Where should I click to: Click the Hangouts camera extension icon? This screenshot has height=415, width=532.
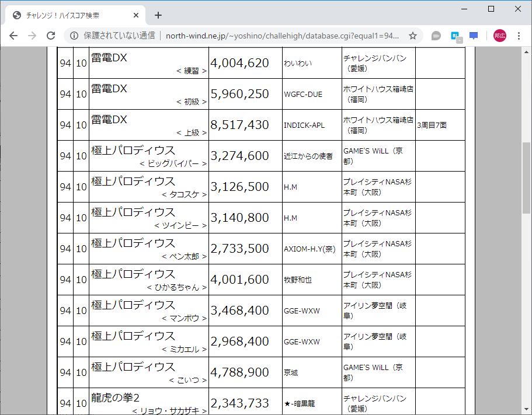click(x=436, y=35)
